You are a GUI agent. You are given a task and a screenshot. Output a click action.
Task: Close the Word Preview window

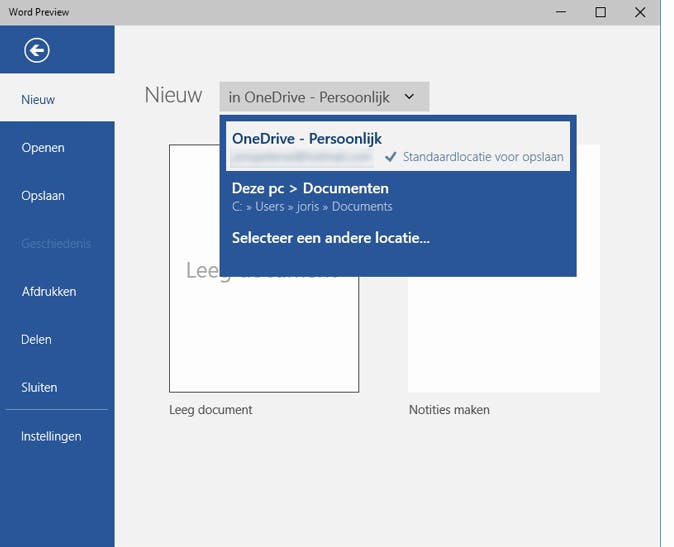tap(640, 12)
